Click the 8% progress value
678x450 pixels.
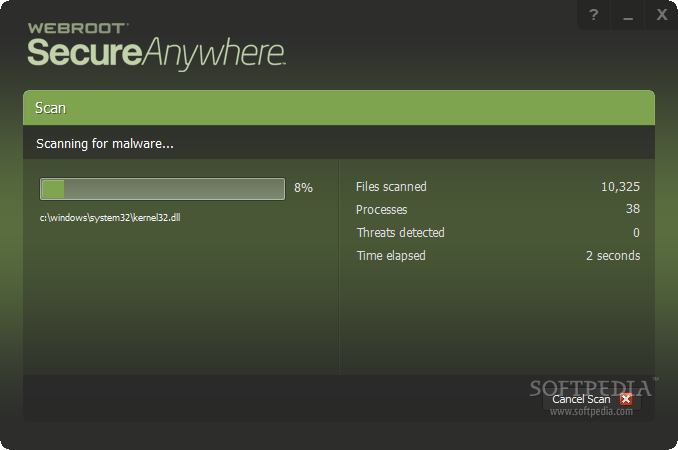(x=303, y=188)
